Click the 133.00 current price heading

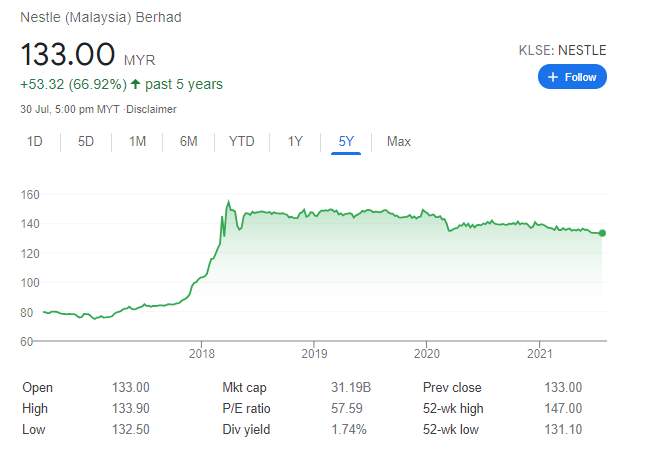coord(68,54)
